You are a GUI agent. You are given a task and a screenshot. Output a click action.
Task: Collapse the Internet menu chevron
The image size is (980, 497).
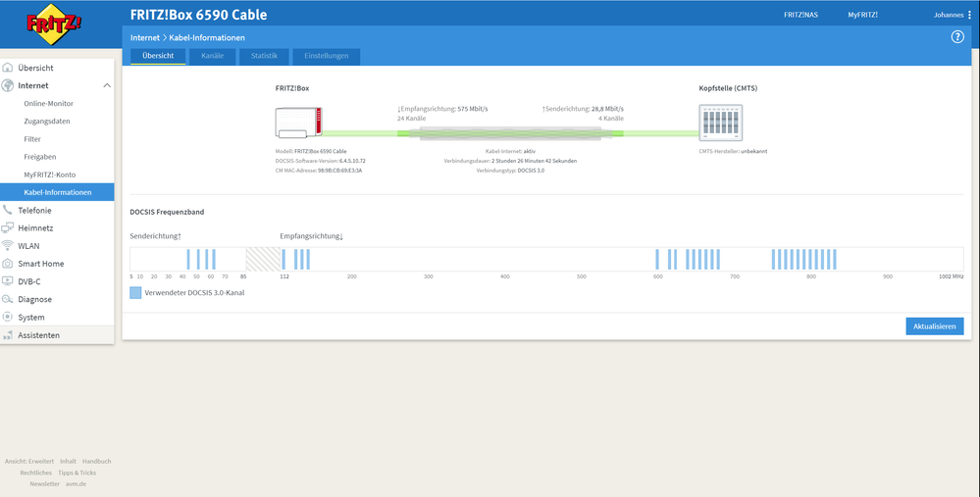point(107,85)
